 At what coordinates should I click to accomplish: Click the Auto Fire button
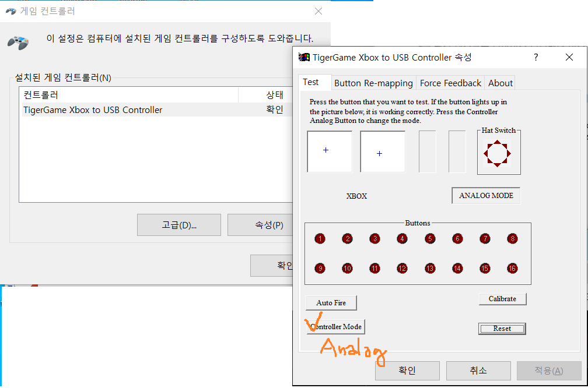[331, 302]
